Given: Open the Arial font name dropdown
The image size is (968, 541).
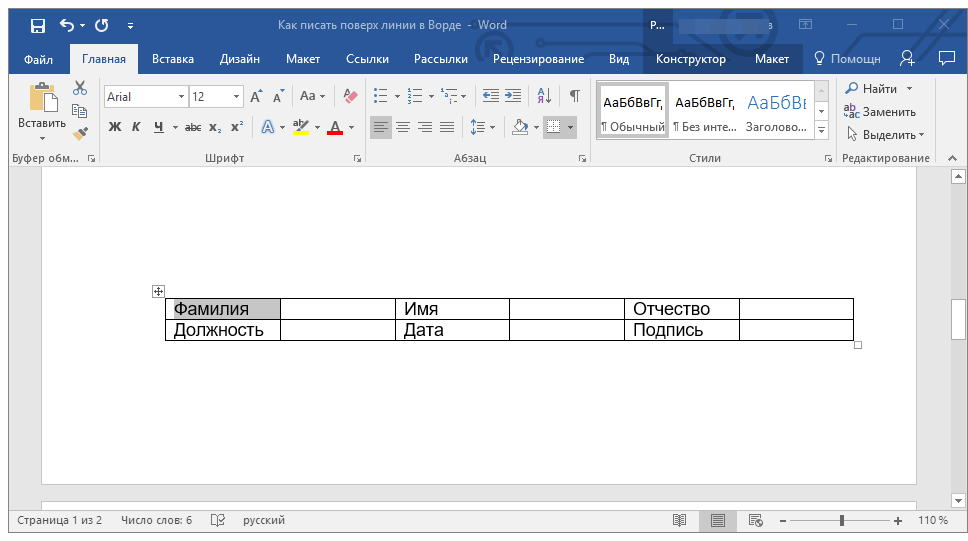Looking at the screenshot, I should point(181,97).
